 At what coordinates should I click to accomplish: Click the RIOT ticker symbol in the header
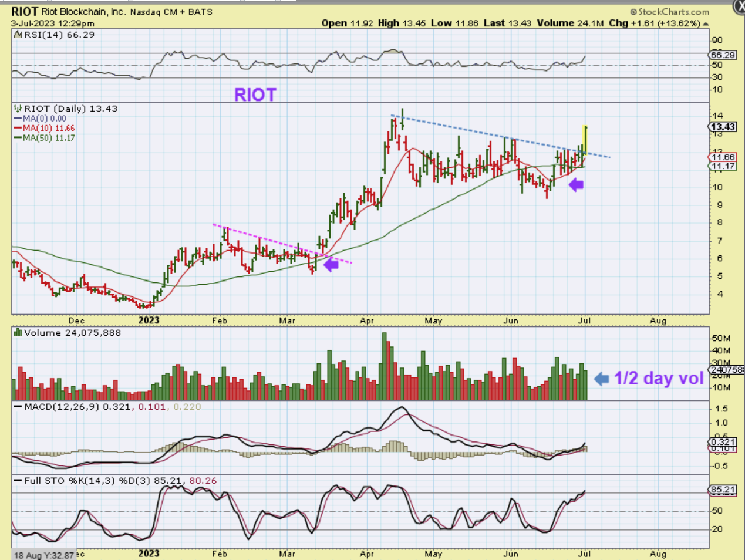(x=25, y=11)
